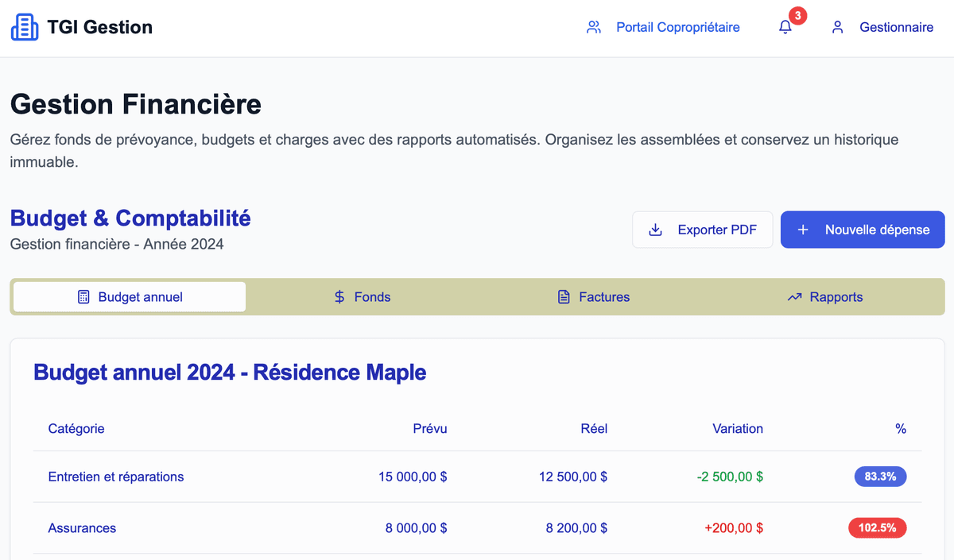Select the Entretien et réparations row
Image resolution: width=954 pixels, height=560 pixels.
tap(116, 477)
